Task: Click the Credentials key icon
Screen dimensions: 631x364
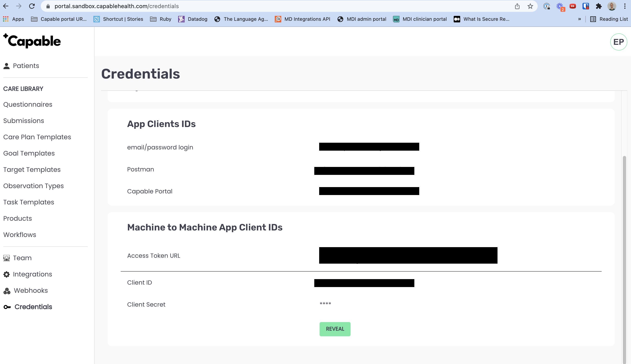Action: (7, 307)
